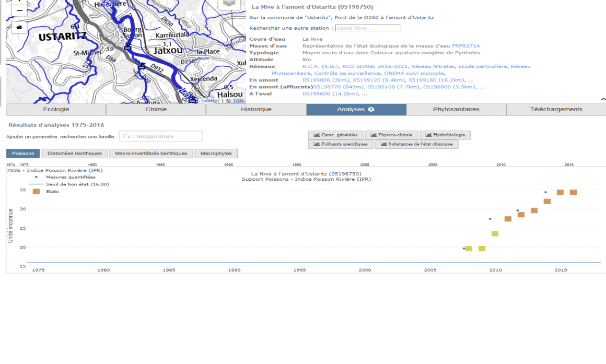This screenshot has width=606, height=364.
Task: Switch to the Chimie tab
Action: tap(156, 110)
